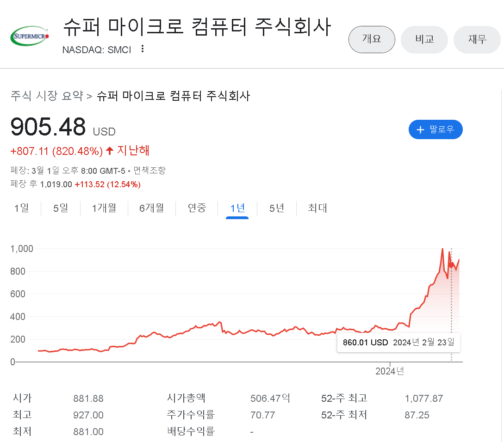Click the 슈퍼 마이크로 컴퓨터 주식회사 heading
Viewport: 504px width, 442px height.
coord(197,27)
